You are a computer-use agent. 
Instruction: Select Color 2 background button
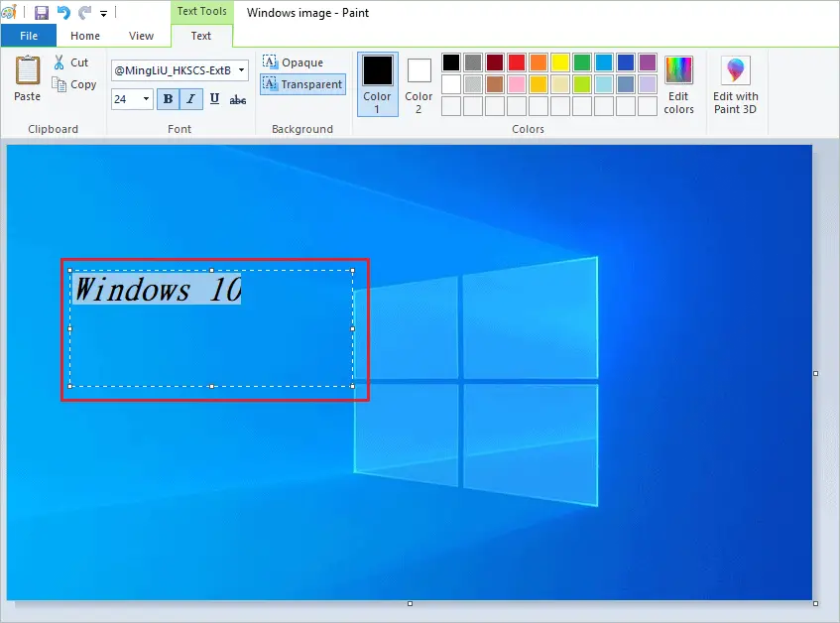pyautogui.click(x=419, y=85)
